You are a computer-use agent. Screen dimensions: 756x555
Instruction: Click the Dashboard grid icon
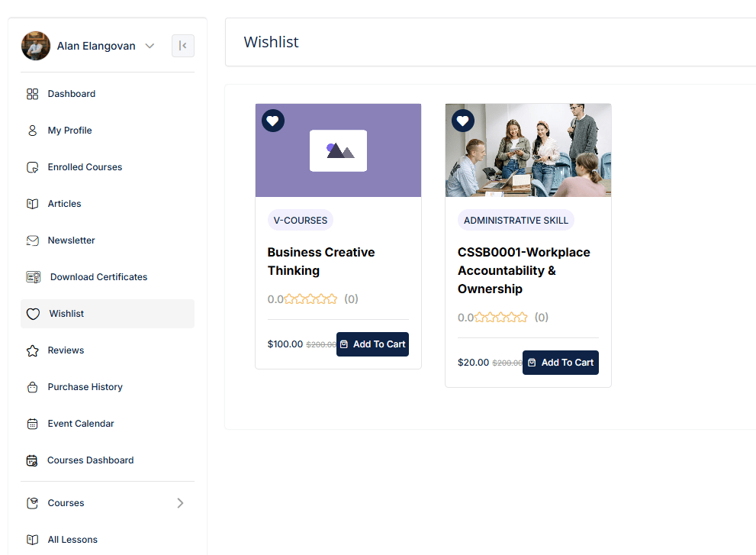[x=32, y=94]
